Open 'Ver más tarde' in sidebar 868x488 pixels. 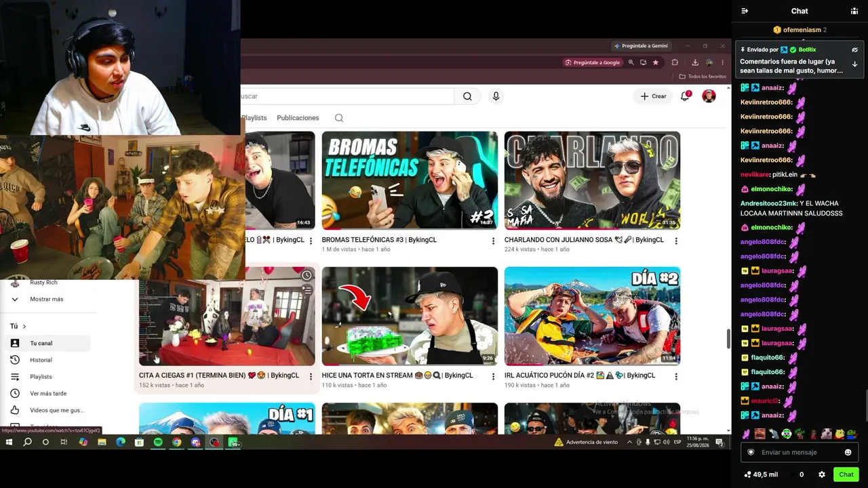(47, 394)
